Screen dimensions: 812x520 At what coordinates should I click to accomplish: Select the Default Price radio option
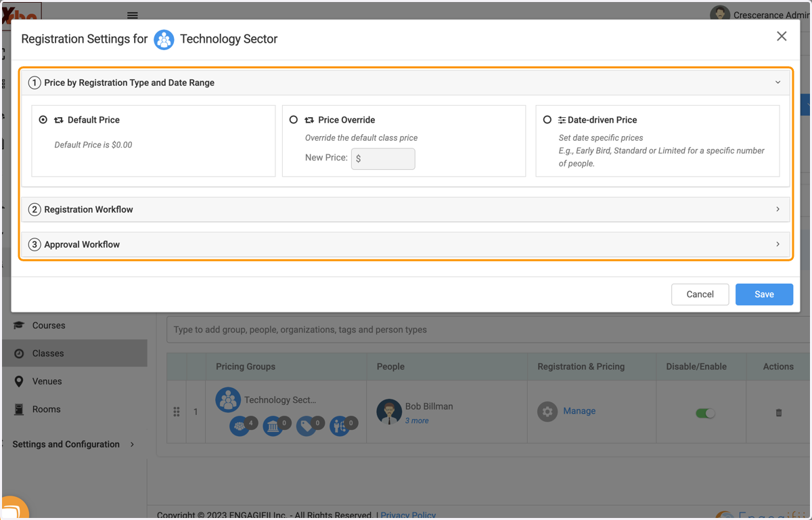pos(43,120)
